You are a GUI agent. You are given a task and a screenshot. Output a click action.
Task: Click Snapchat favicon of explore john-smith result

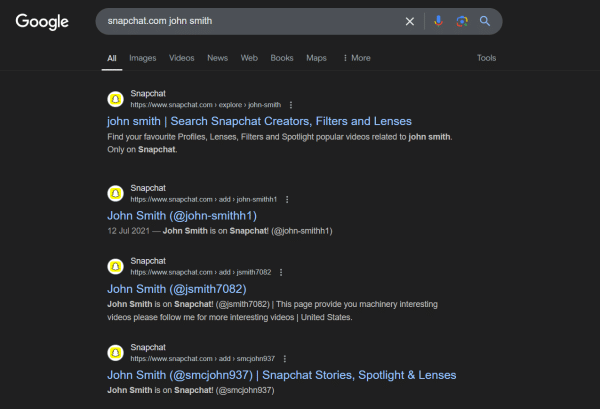pos(116,99)
